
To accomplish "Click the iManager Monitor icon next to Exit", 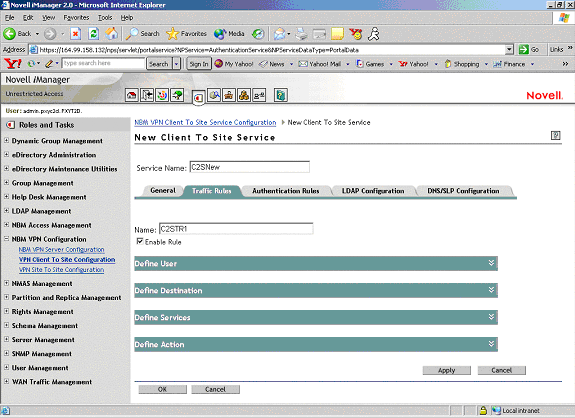I will pos(162,95).
